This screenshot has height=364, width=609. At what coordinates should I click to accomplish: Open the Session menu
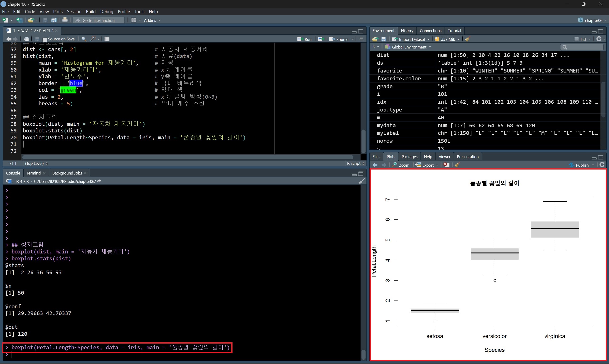74,11
